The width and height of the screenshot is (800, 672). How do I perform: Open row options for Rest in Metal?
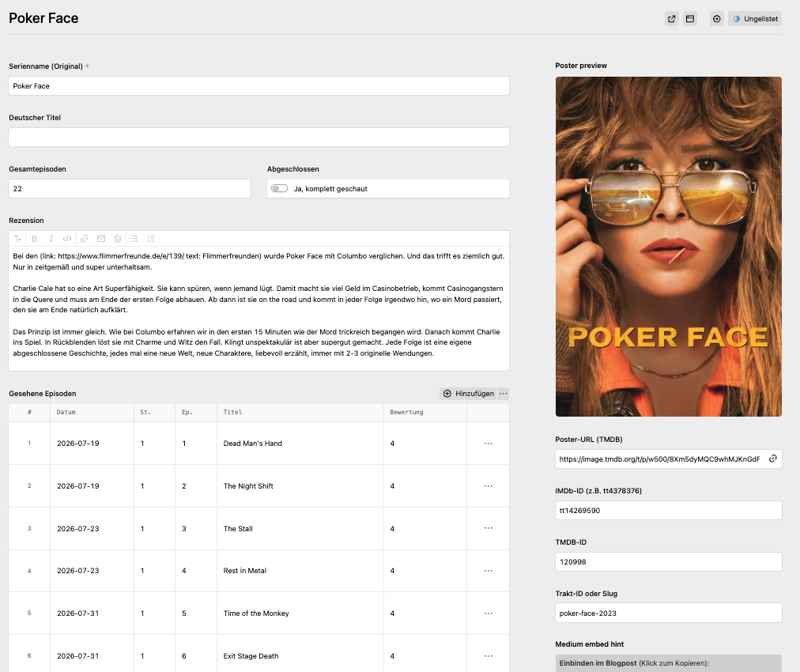489,571
